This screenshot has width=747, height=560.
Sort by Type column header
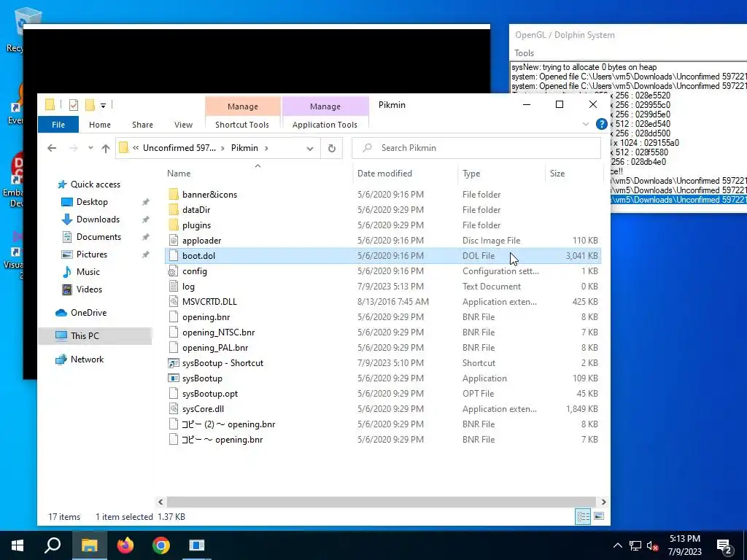point(471,174)
